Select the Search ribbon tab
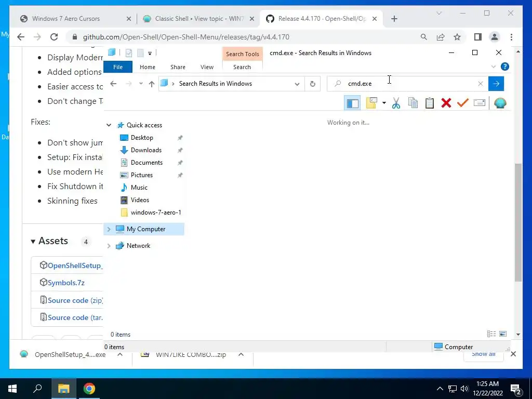The width and height of the screenshot is (532, 399). pyautogui.click(x=242, y=67)
